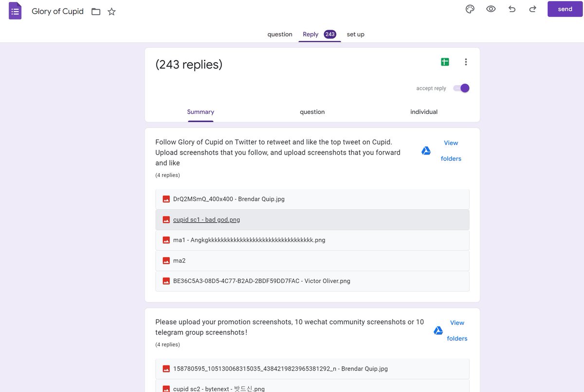Preview the form with eye icon
Image resolution: width=584 pixels, height=392 pixels.
tap(491, 9)
